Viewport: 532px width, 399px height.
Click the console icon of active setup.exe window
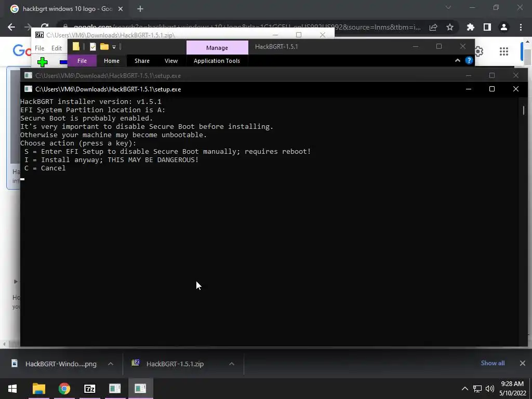click(x=28, y=89)
